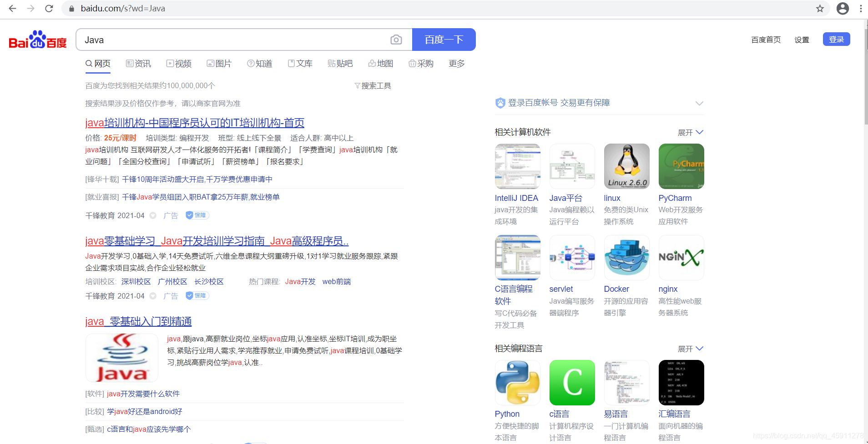Viewport: 868px width, 444px height.
Task: Open the java 零基础入门到精通 result title
Action: [138, 322]
